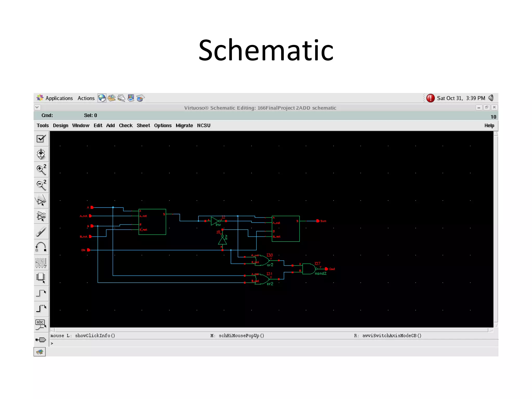The image size is (532, 399).
Task: Open the Options menu
Action: click(163, 125)
